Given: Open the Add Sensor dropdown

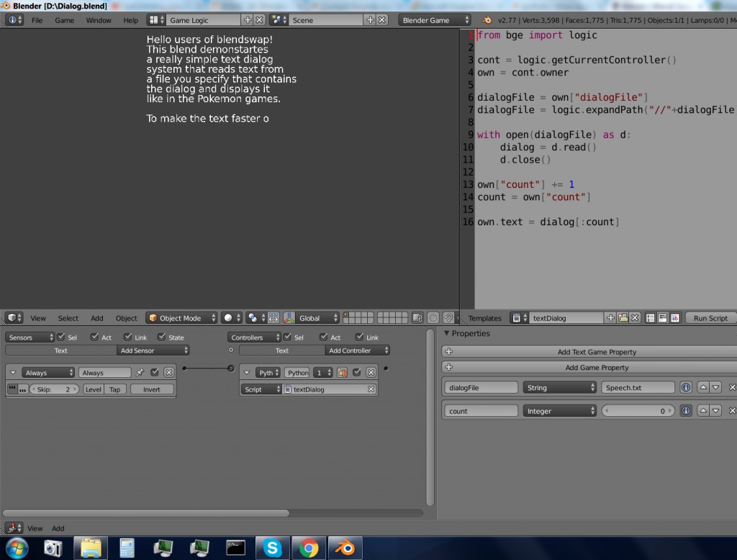Looking at the screenshot, I should click(153, 351).
